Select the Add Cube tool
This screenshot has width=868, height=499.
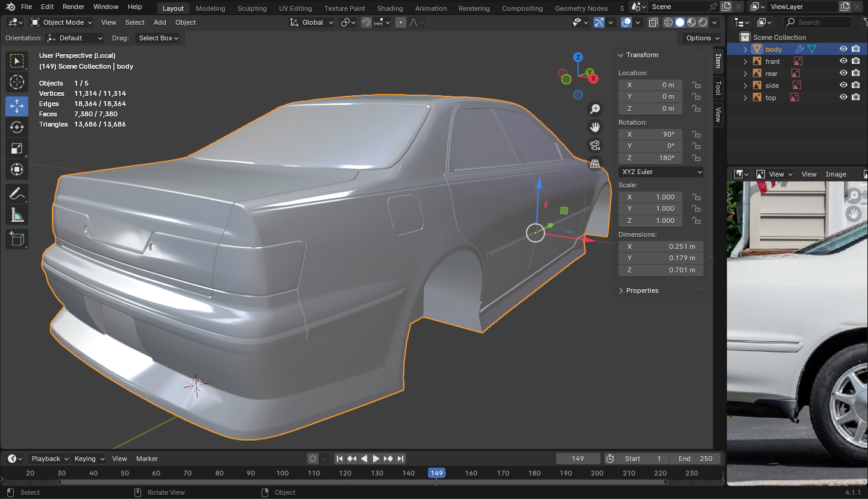click(17, 239)
